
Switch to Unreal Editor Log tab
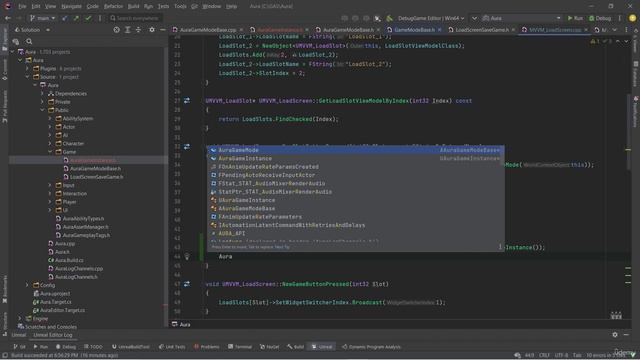(53, 335)
